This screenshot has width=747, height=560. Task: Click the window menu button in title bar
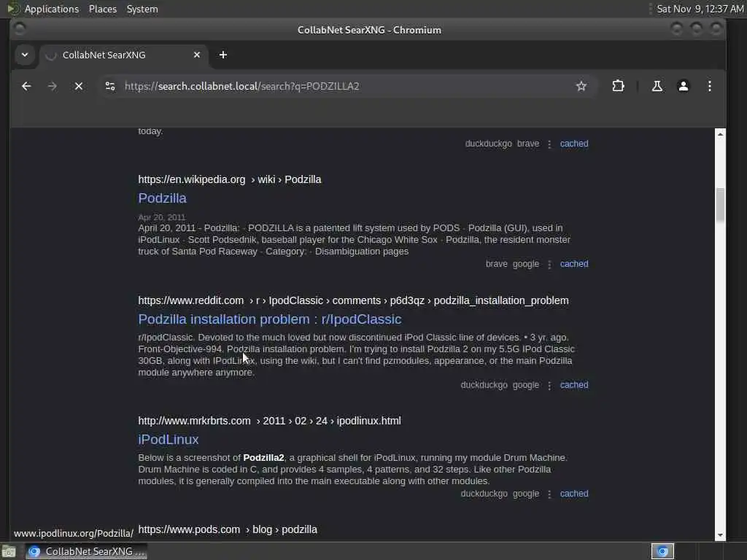pos(20,29)
